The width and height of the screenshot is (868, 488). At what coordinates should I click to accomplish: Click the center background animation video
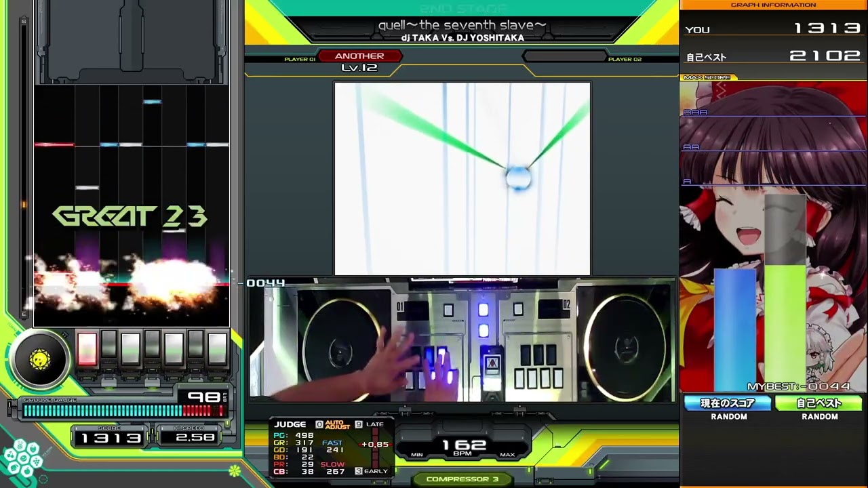[462, 178]
